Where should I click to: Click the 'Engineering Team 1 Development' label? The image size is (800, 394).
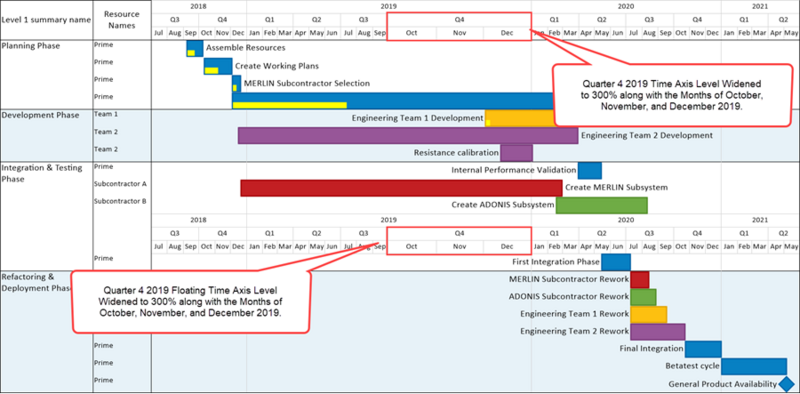pos(417,118)
